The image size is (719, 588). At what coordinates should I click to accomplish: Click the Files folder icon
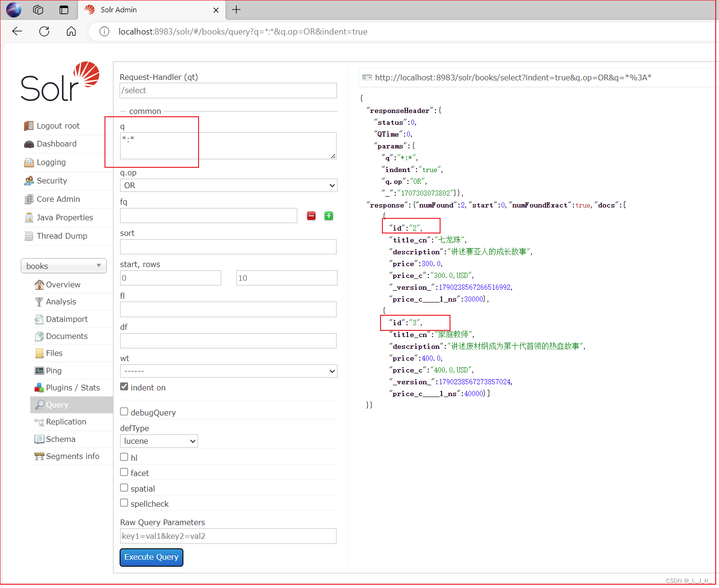coord(39,353)
